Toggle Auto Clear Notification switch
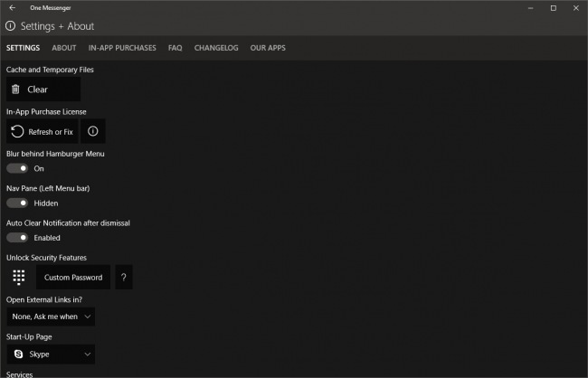Image resolution: width=588 pixels, height=378 pixels. click(x=17, y=237)
